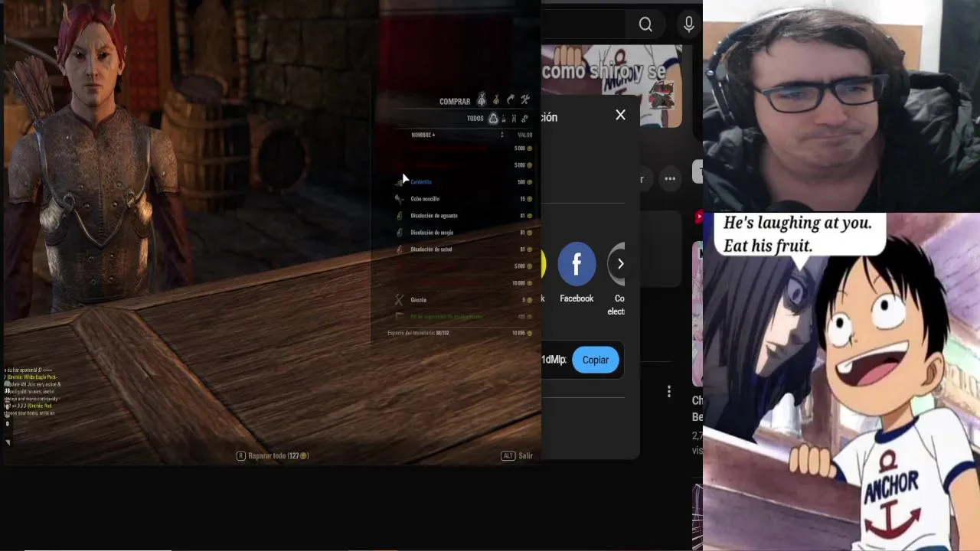
Task: Open the buyback curved arrow tab
Action: [x=511, y=99]
